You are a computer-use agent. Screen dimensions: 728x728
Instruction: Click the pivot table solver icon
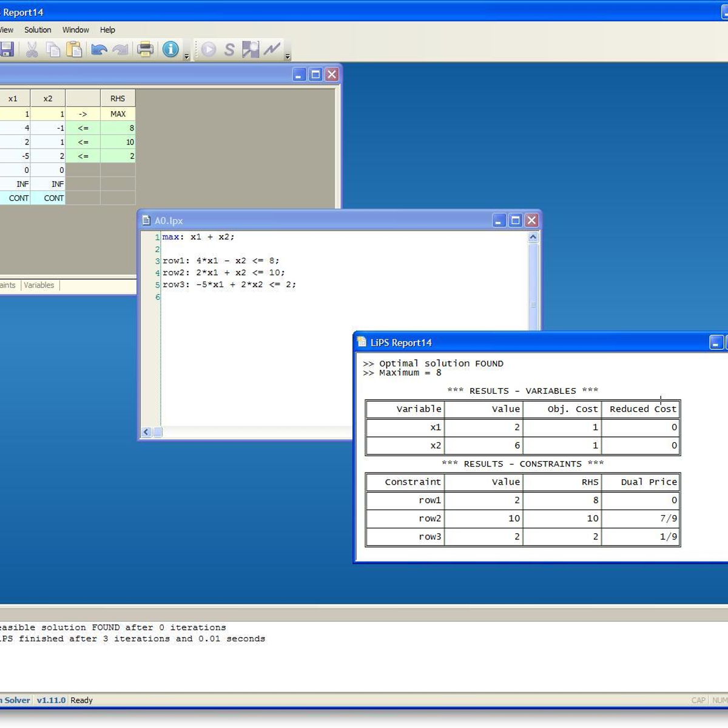250,50
